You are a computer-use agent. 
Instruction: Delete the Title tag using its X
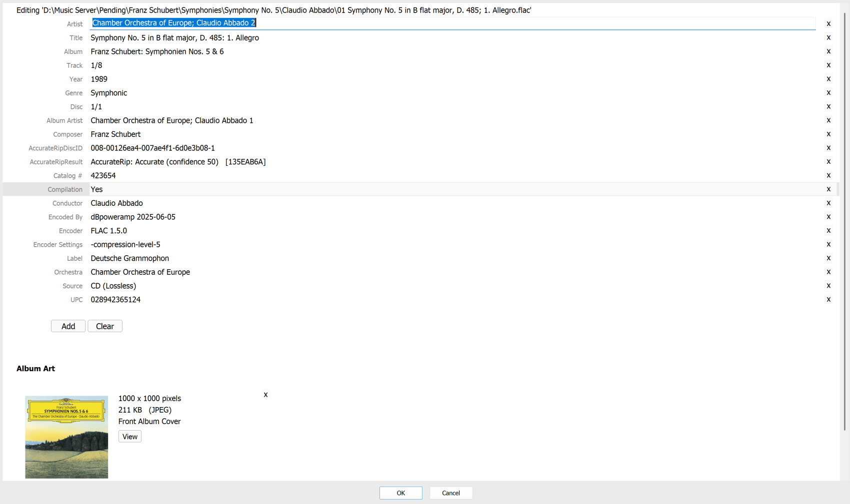click(828, 37)
